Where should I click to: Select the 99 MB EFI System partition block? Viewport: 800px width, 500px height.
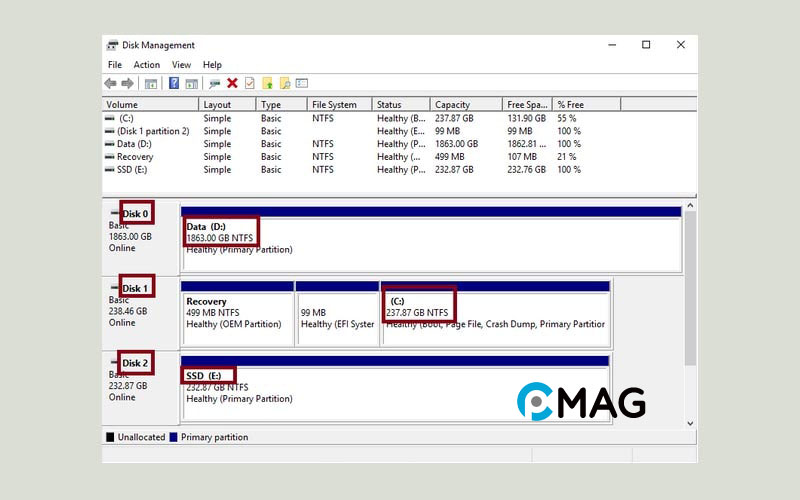tap(337, 318)
